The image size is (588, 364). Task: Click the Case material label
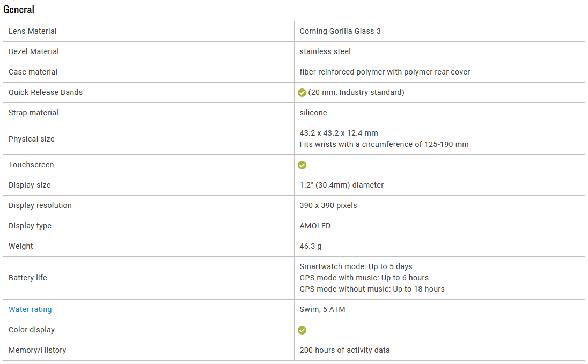33,72
